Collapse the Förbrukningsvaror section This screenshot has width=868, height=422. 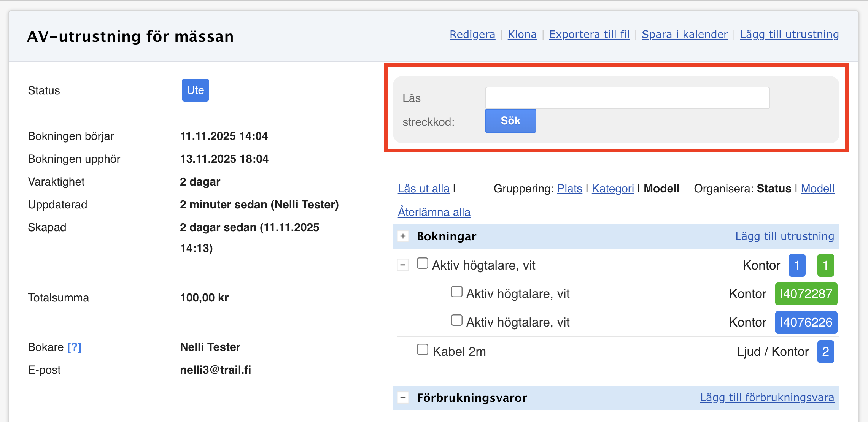point(403,398)
